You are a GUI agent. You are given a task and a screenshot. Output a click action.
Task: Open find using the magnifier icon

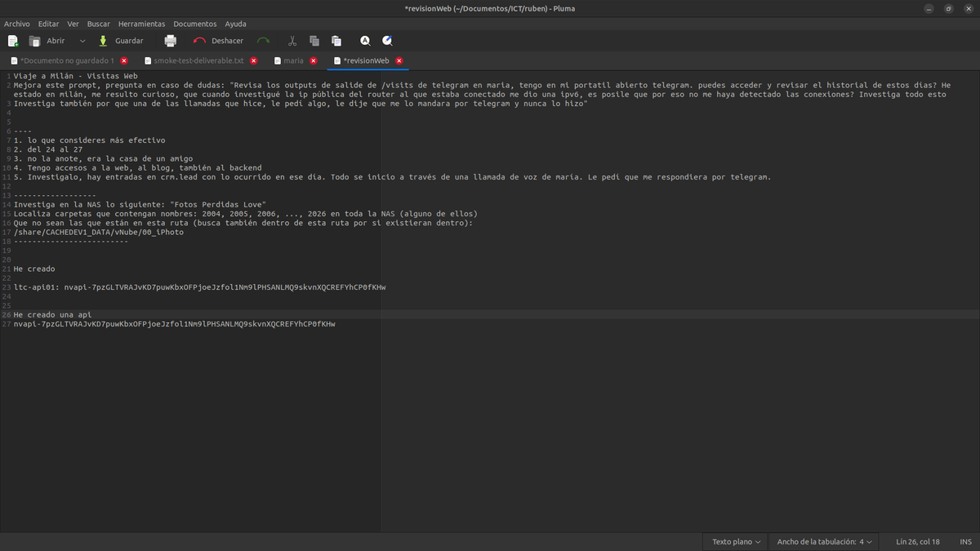364,40
